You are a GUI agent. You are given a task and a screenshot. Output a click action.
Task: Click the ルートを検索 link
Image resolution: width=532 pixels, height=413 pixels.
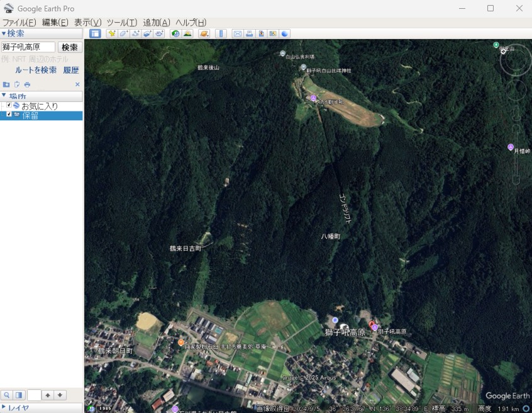tap(36, 70)
